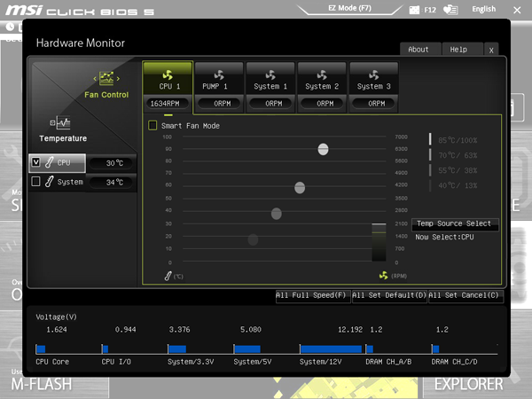The height and width of the screenshot is (399, 532).
Task: Click the System thermometer icon
Action: pos(49,182)
